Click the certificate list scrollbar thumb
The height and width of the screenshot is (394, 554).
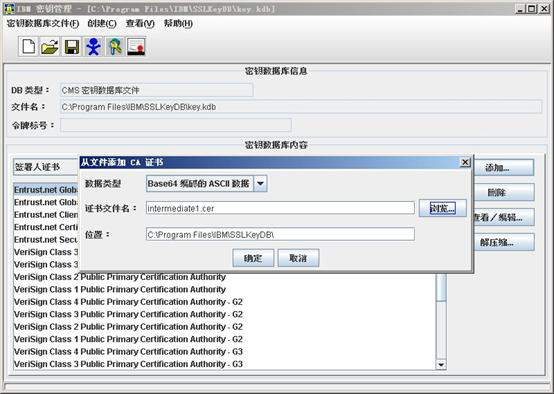click(441, 288)
